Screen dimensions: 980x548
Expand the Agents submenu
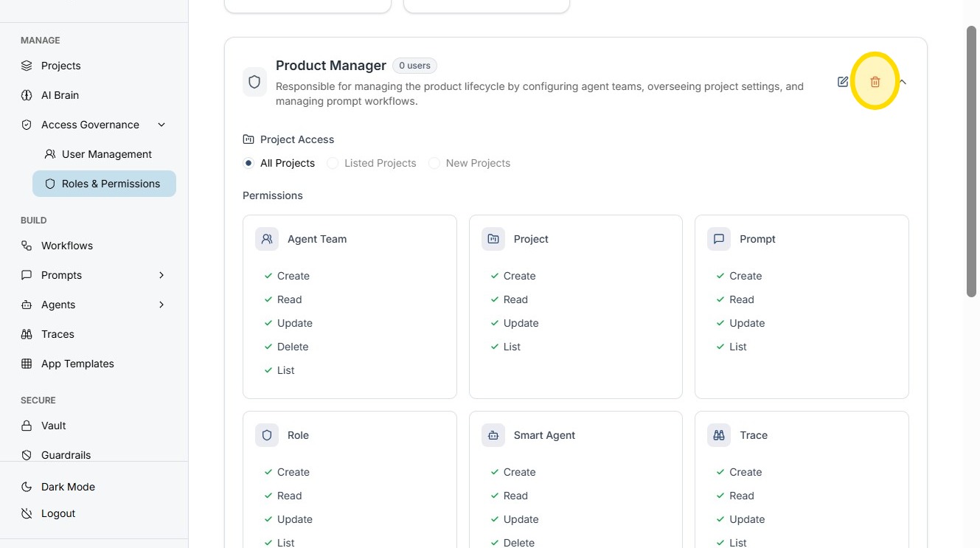click(161, 305)
